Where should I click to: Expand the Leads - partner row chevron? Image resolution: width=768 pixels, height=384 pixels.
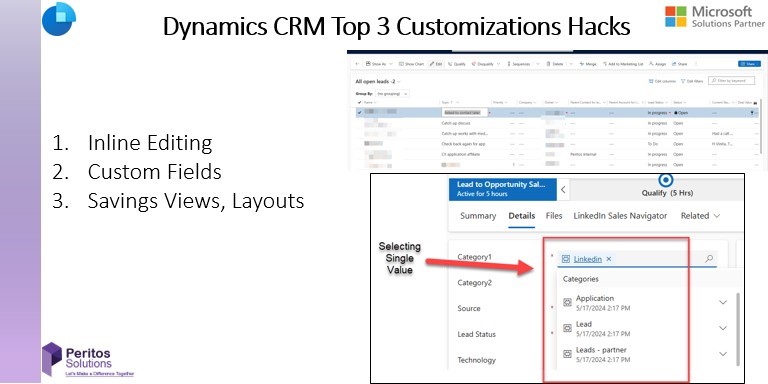tap(723, 354)
